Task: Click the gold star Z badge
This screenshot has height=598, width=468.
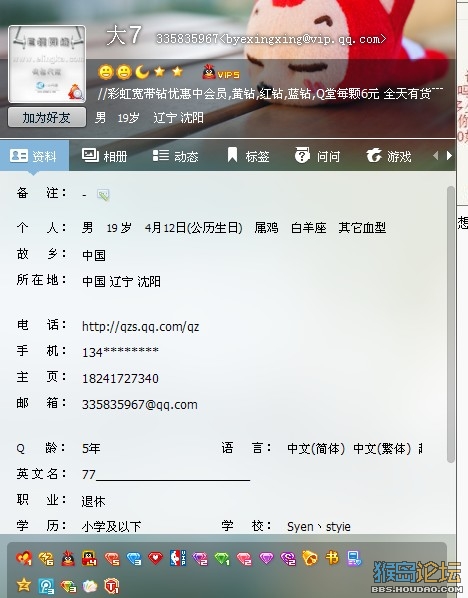Action: pos(24,585)
